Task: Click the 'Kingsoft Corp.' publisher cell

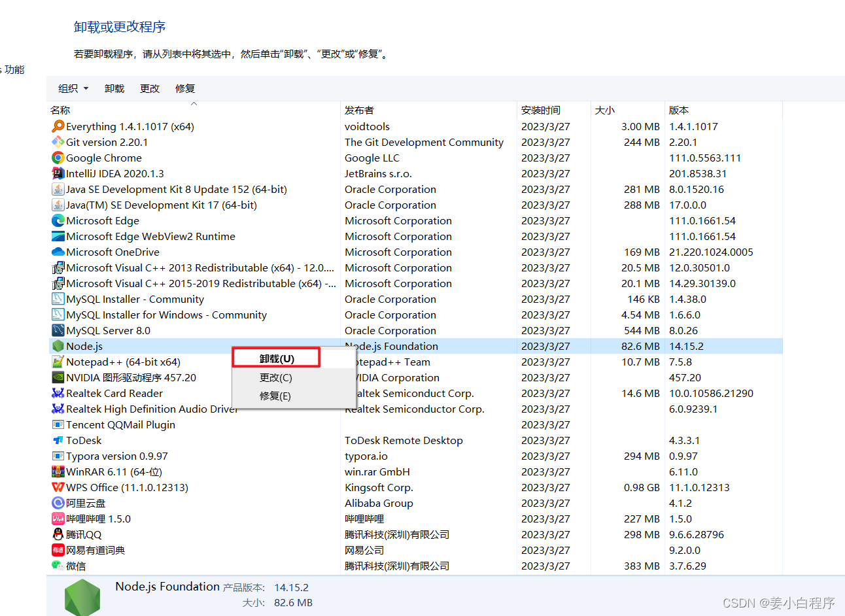Action: click(x=379, y=487)
